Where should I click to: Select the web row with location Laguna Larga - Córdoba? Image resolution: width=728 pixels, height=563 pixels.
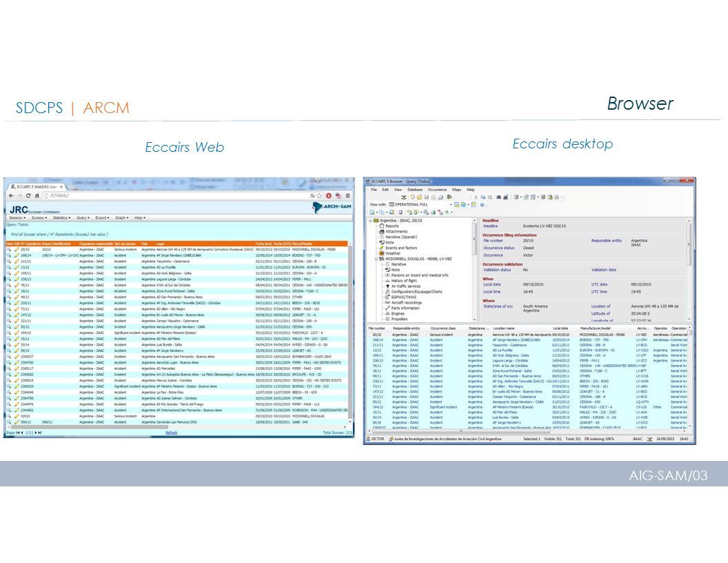176,279
